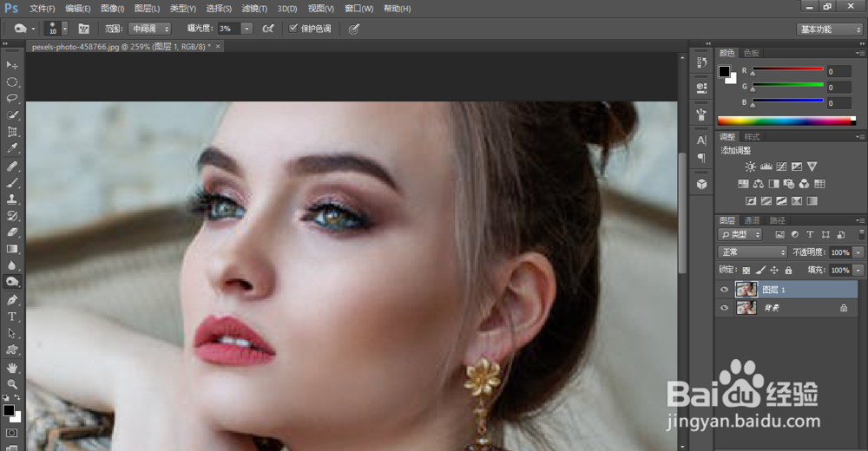Select the Crop tool

tap(11, 132)
